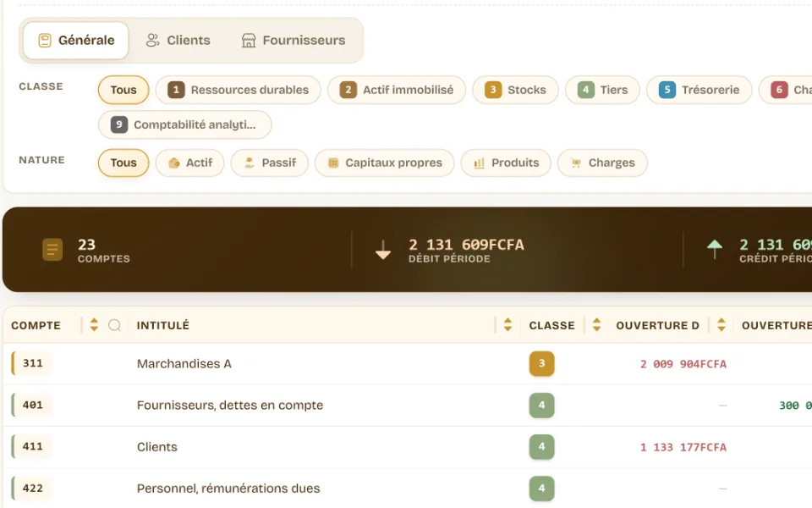Filter by Passif nature

click(x=270, y=163)
